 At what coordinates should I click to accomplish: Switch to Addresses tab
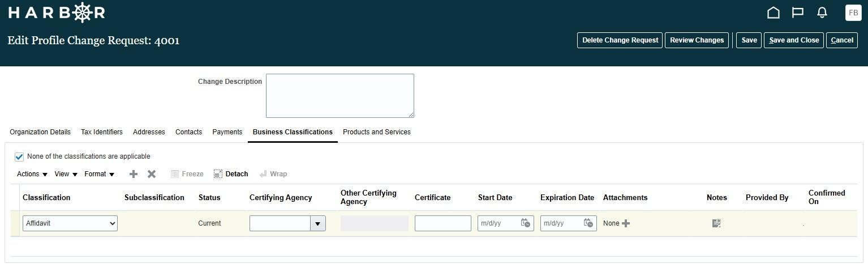(149, 132)
